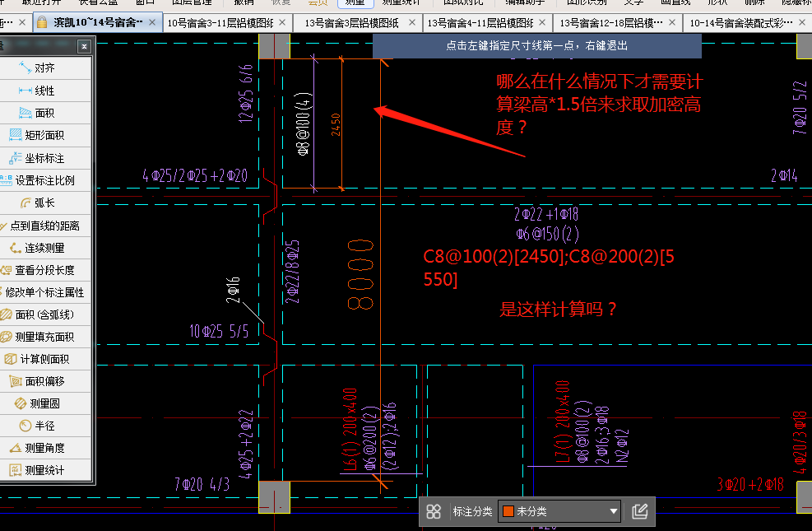This screenshot has height=531, width=812.
Task: Close the measurement tool panel
Action: (x=85, y=47)
